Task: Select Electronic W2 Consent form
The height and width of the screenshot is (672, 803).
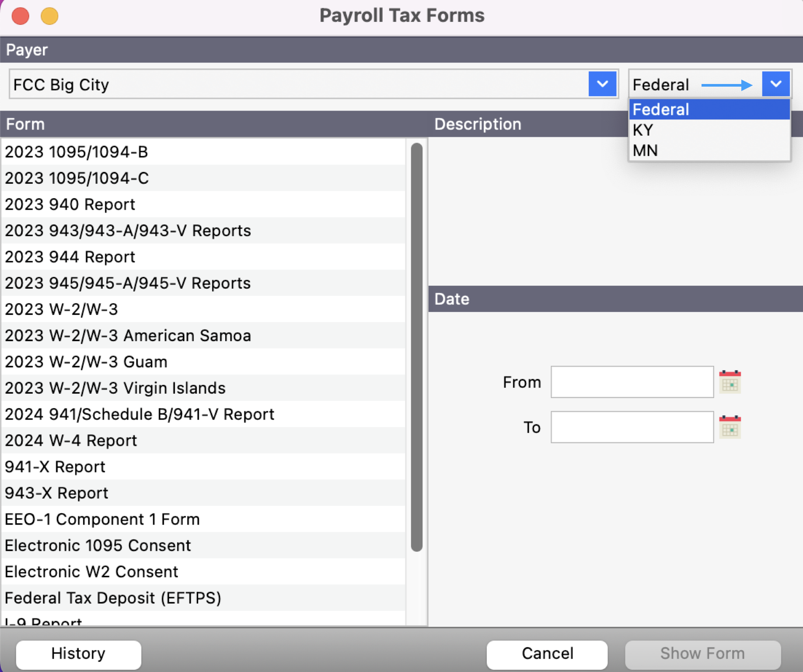Action: point(91,572)
